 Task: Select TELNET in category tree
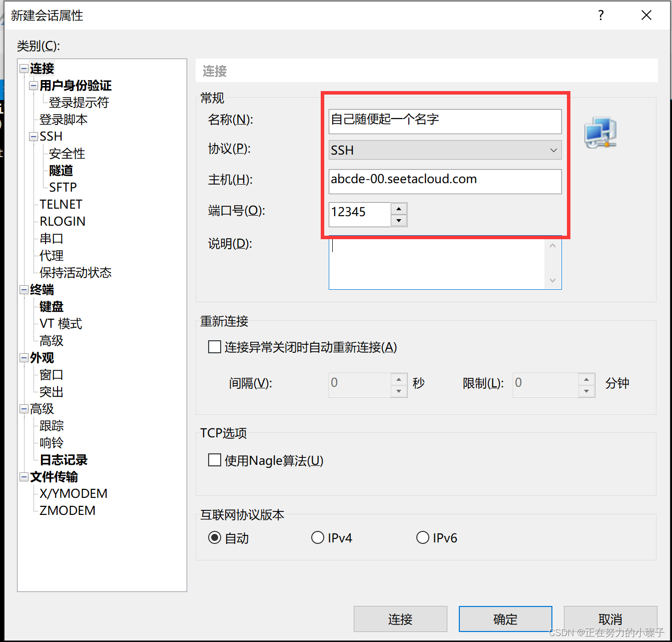61,205
